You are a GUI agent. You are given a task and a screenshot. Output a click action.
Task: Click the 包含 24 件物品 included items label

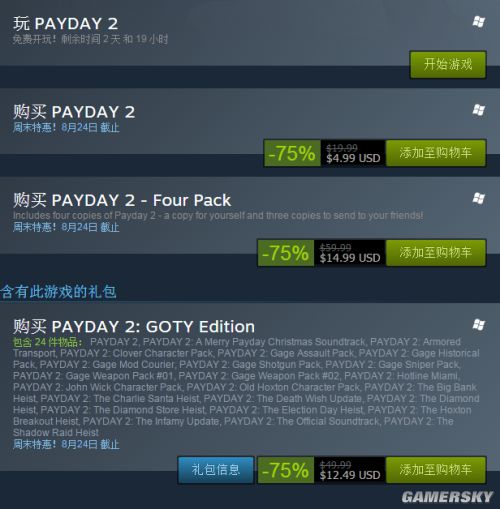click(48, 342)
